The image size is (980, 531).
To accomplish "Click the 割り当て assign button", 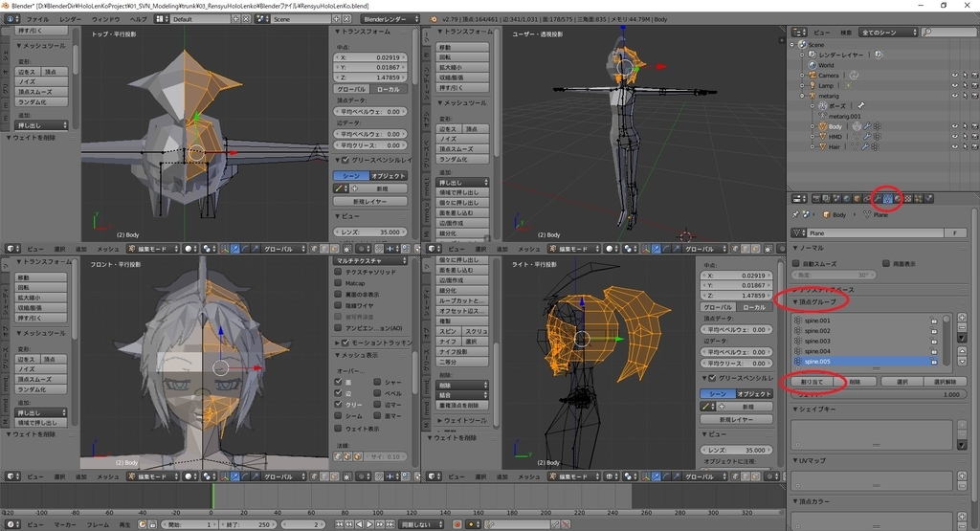I will pos(812,382).
